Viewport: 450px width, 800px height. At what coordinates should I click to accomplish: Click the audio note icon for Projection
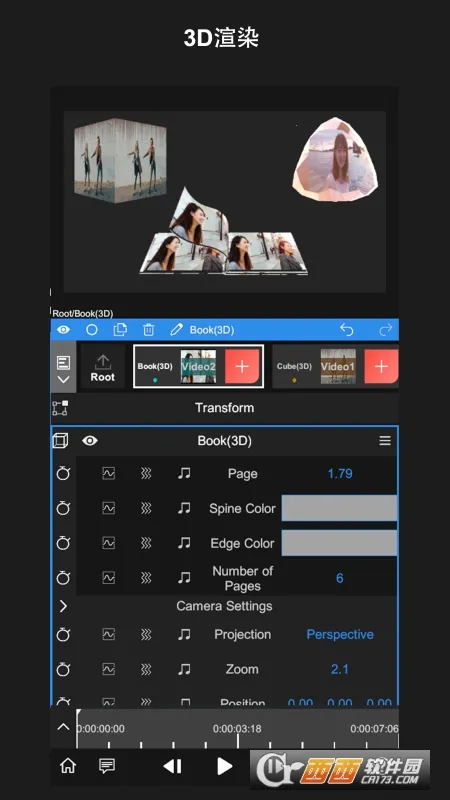coord(184,635)
